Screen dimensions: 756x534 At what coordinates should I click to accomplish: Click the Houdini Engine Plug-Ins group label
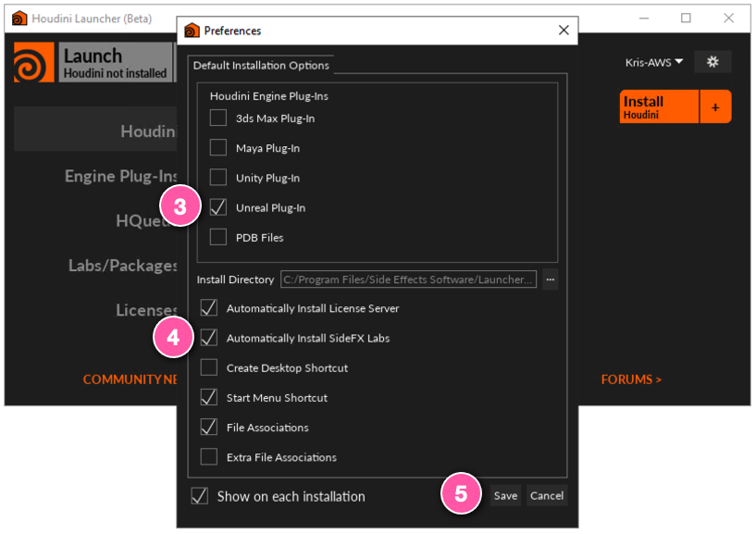pyautogui.click(x=269, y=96)
